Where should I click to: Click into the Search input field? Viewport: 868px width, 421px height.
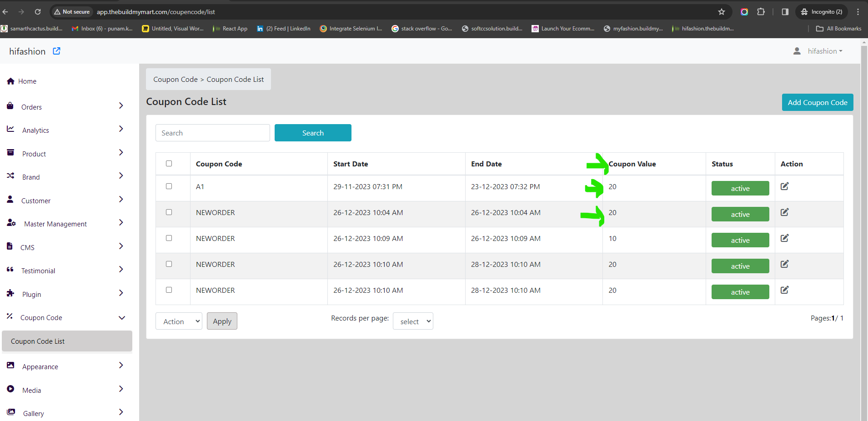213,133
